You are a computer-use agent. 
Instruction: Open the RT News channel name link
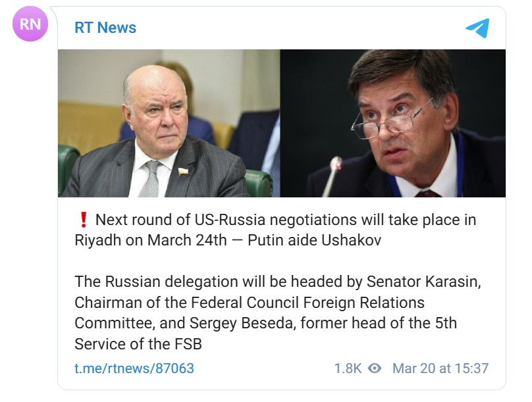[x=105, y=28]
